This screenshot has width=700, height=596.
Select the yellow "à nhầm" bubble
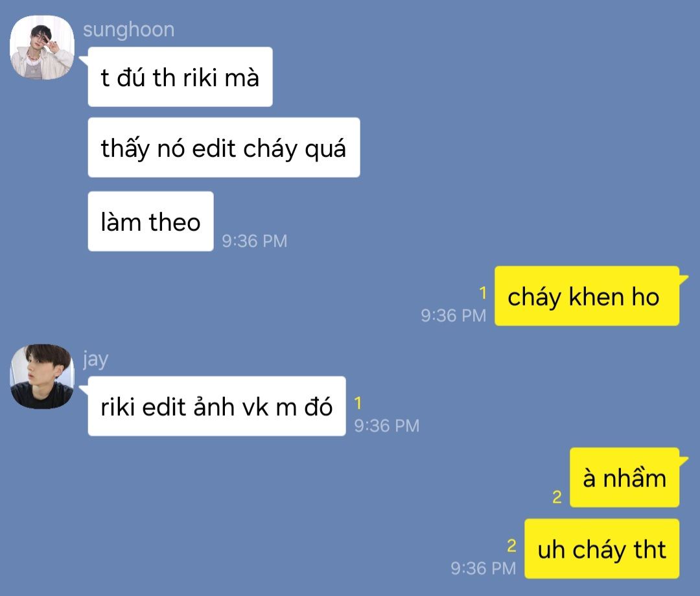click(x=624, y=477)
